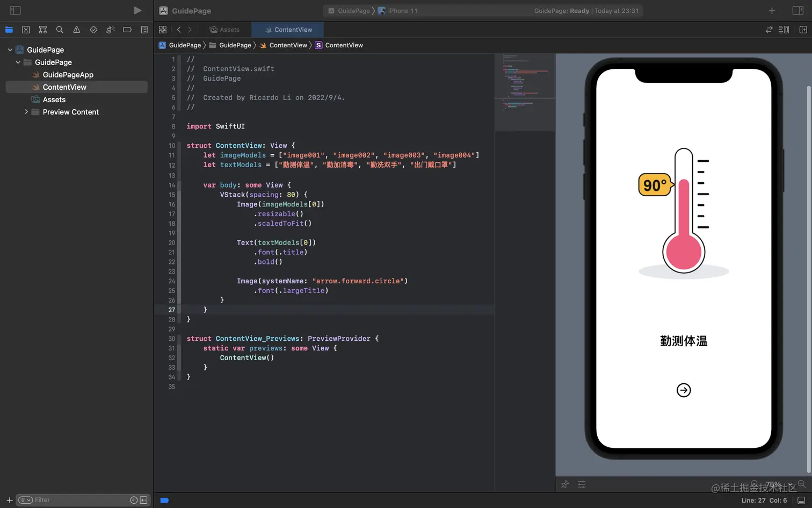This screenshot has height=508, width=812.
Task: Collapse the GuidePage group folder
Action: [18, 62]
